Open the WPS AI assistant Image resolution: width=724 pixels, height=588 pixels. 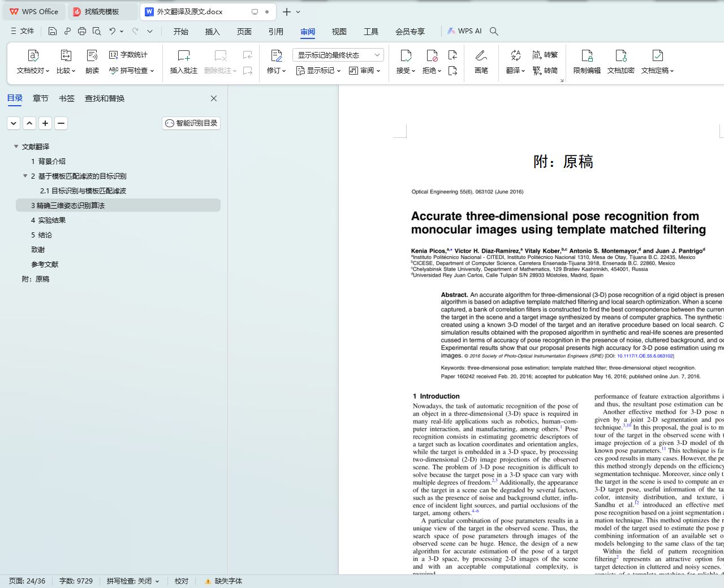(464, 31)
